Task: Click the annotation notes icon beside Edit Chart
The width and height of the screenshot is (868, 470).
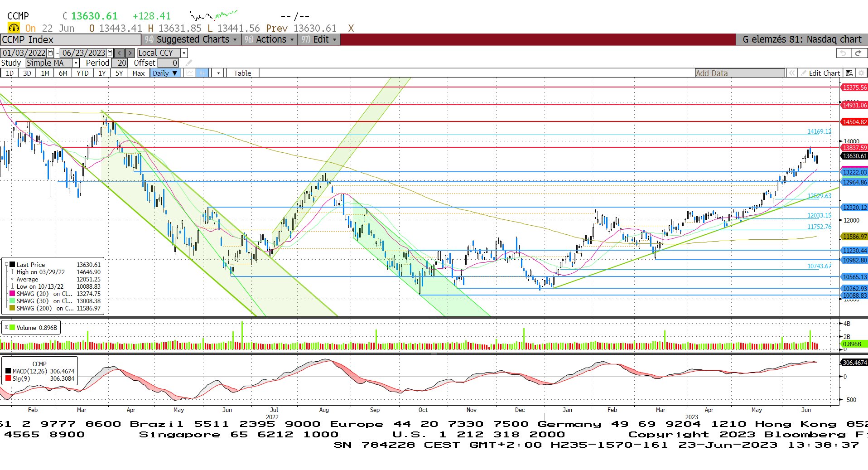Action: coord(849,73)
